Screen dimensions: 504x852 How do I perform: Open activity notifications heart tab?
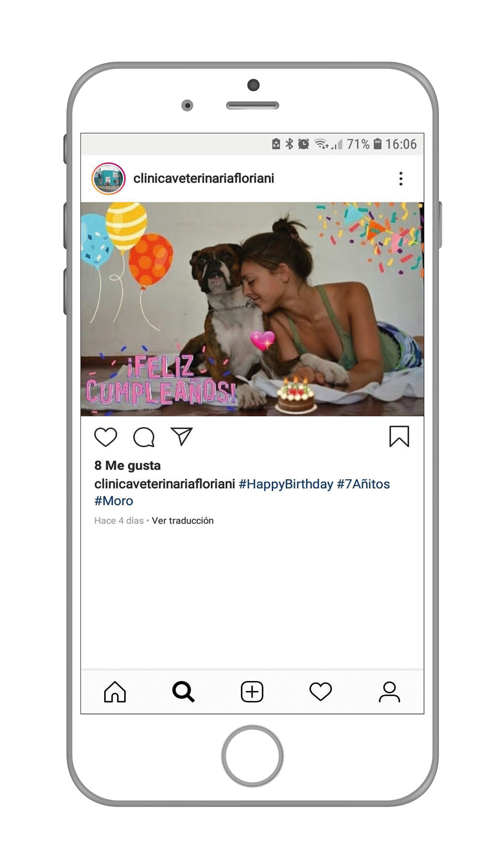point(320,692)
